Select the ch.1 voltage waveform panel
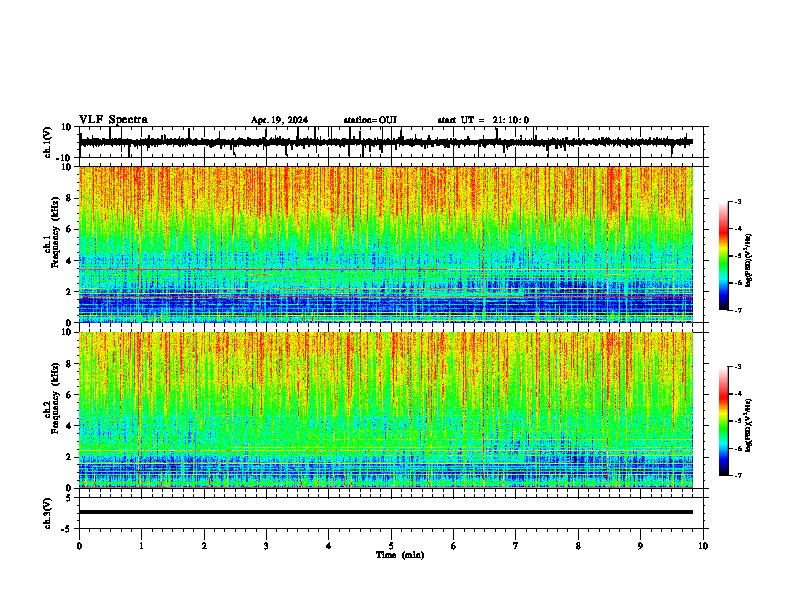Viewport: 792px width, 612px height. (393, 142)
